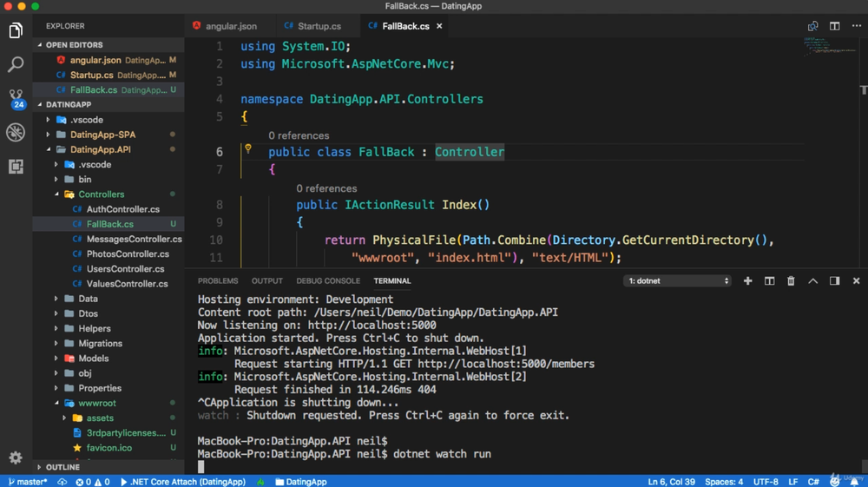This screenshot has height=487, width=868.
Task: Change encoding via UTF-8
Action: click(766, 482)
